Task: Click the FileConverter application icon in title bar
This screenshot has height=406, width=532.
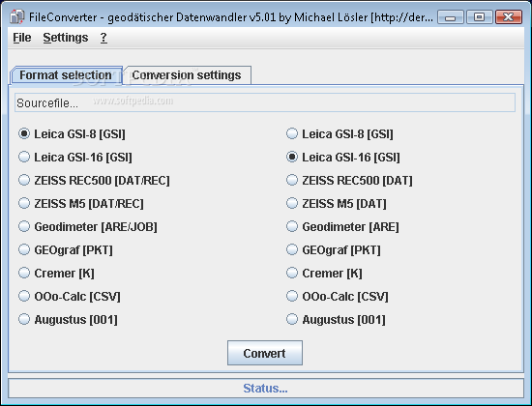Action: [17, 16]
